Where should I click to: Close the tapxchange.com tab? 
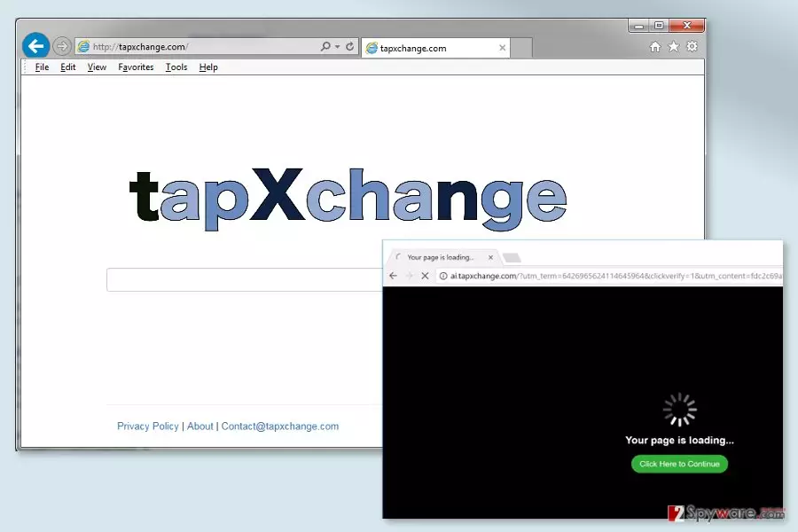click(x=503, y=48)
